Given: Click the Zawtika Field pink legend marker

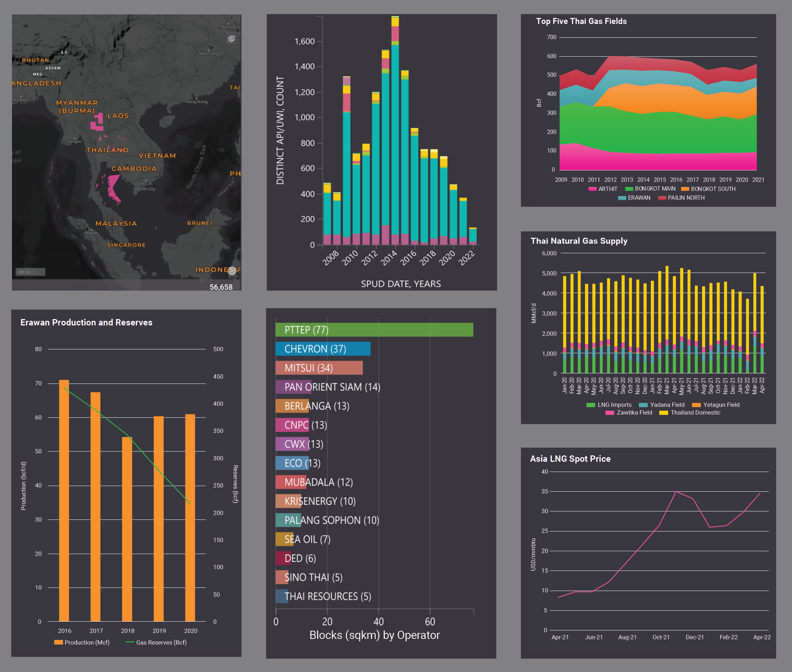Looking at the screenshot, I should [x=610, y=412].
